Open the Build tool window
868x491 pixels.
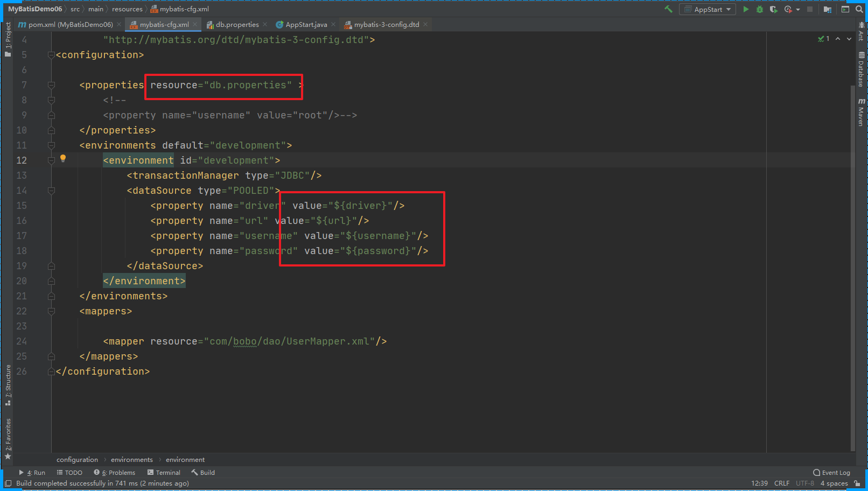(x=203, y=473)
